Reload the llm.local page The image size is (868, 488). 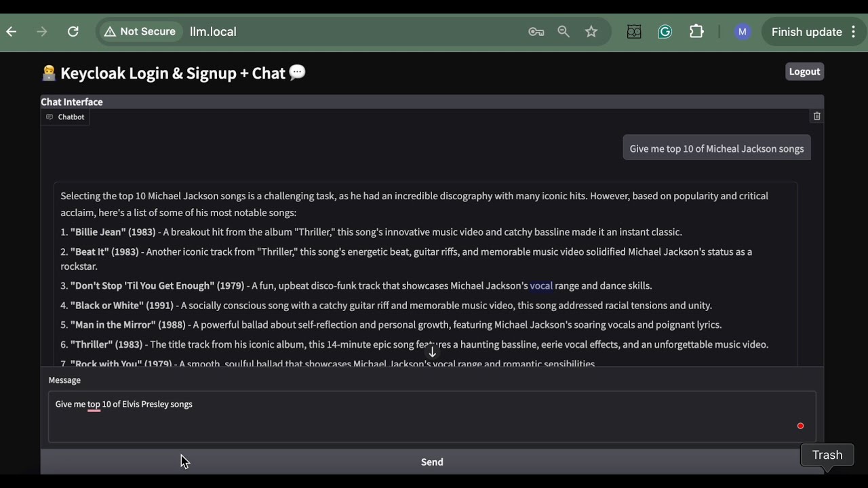coord(73,32)
